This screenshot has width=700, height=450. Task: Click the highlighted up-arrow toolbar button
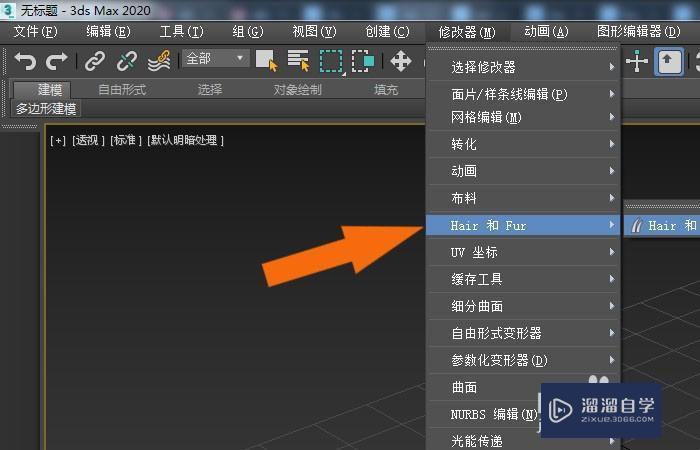668,62
